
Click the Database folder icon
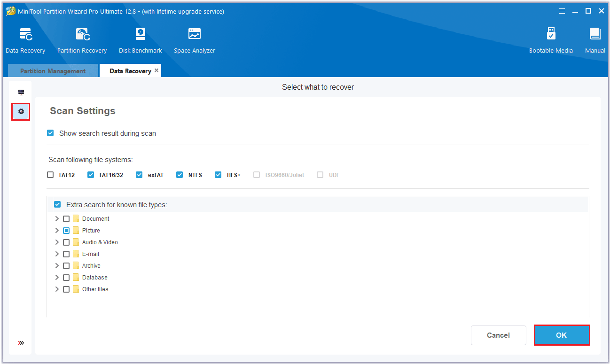(x=76, y=278)
